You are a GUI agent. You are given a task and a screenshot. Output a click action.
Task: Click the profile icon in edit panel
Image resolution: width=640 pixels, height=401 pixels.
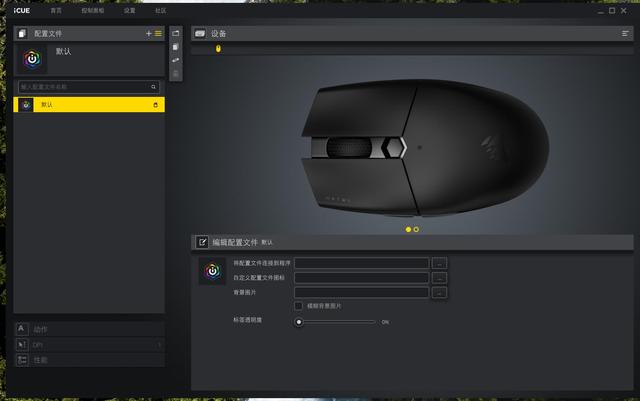(212, 271)
